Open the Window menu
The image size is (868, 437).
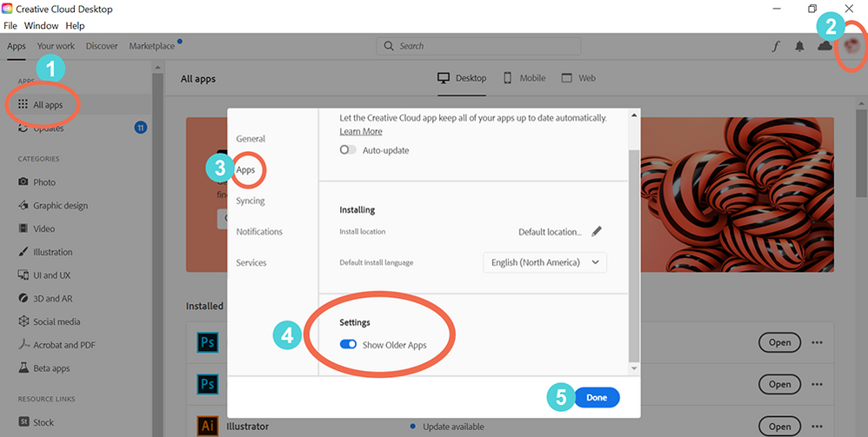pos(42,25)
